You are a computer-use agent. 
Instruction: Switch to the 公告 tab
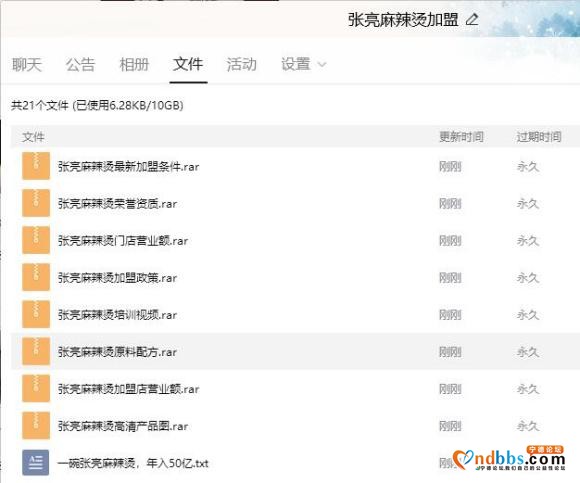[x=80, y=64]
